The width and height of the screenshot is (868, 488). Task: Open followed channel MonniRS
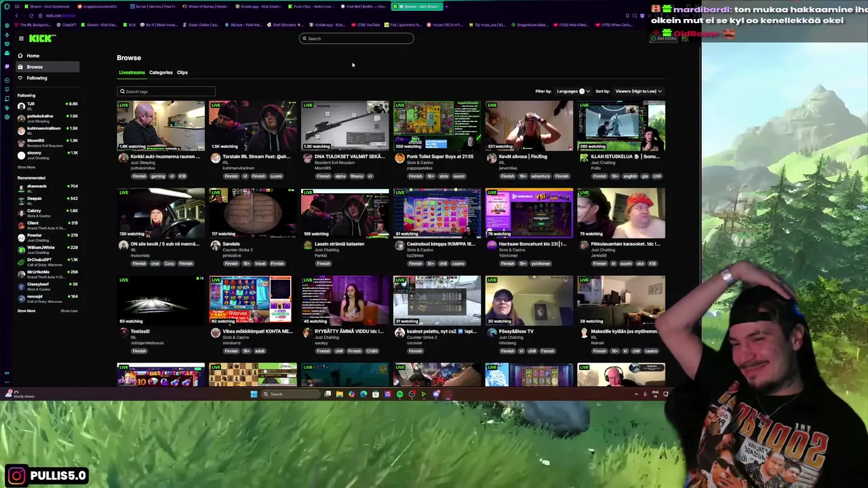click(47, 142)
